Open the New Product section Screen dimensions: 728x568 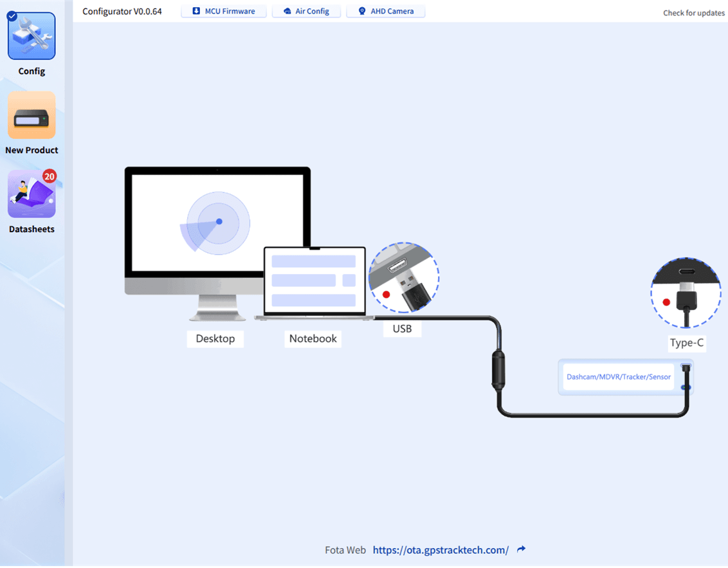click(31, 115)
